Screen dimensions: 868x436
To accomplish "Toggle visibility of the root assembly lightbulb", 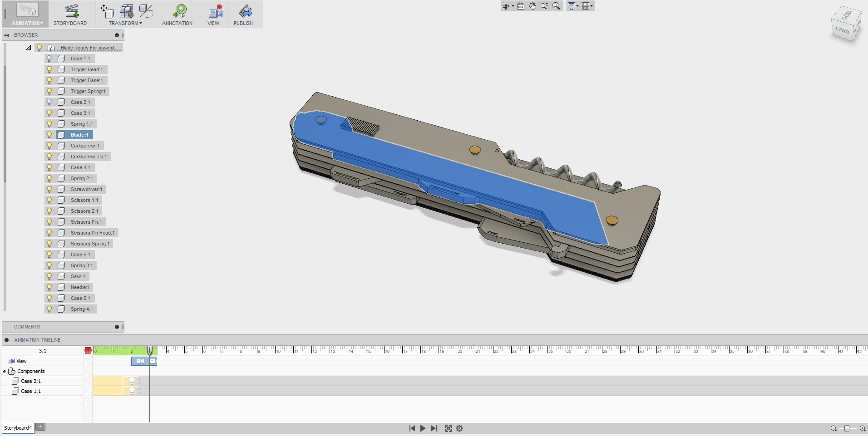I will coord(39,48).
